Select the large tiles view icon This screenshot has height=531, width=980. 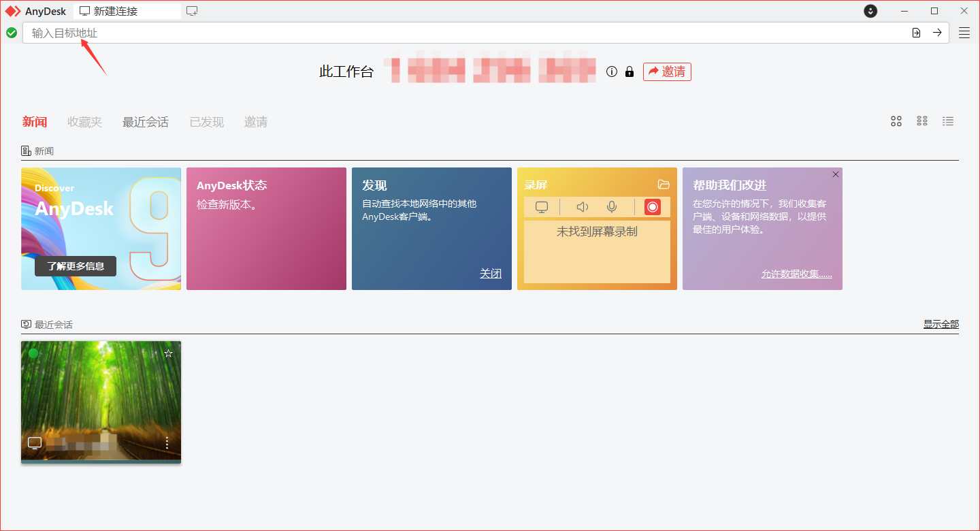point(896,121)
